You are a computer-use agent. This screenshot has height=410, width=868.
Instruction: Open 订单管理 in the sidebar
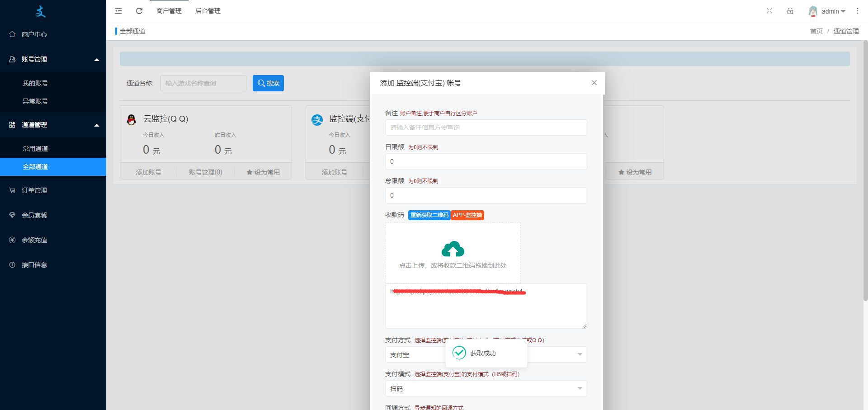[34, 190]
